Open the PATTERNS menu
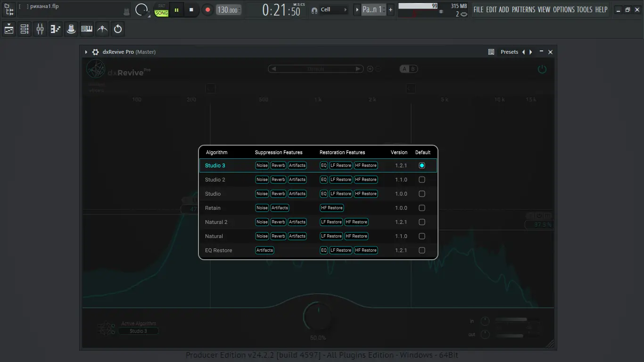 coord(523,9)
